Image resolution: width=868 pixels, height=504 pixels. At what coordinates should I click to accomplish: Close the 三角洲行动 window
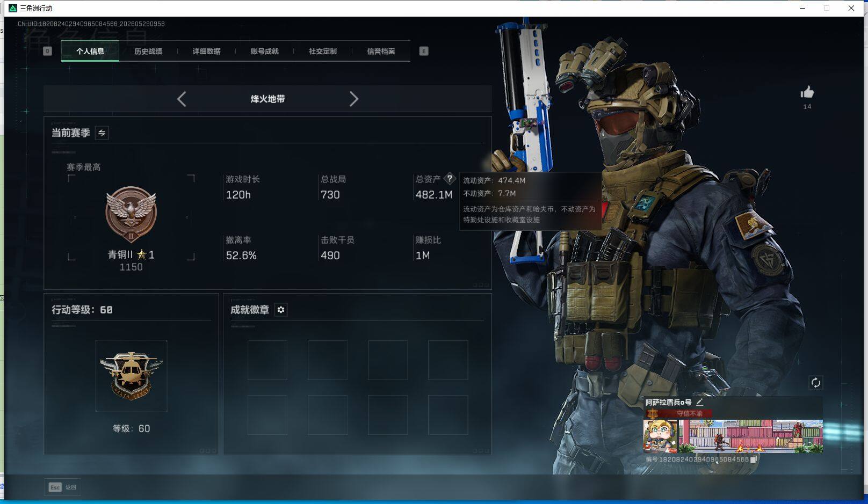click(x=851, y=8)
